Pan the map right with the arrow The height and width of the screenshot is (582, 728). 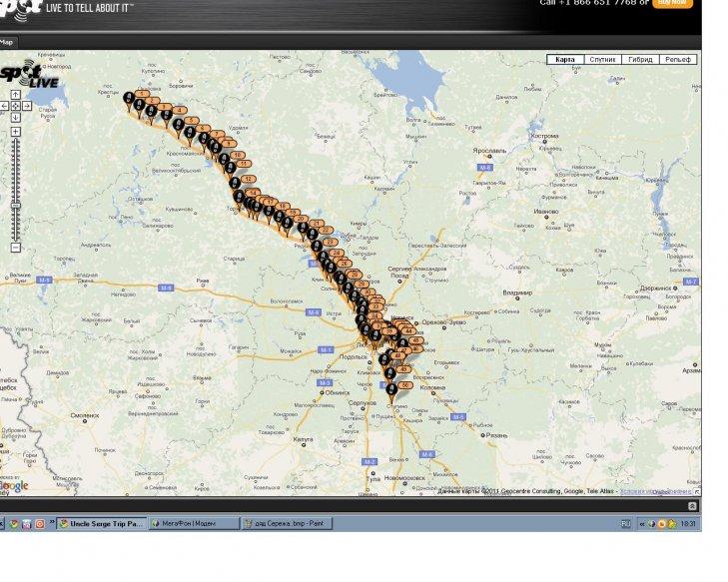click(x=25, y=106)
